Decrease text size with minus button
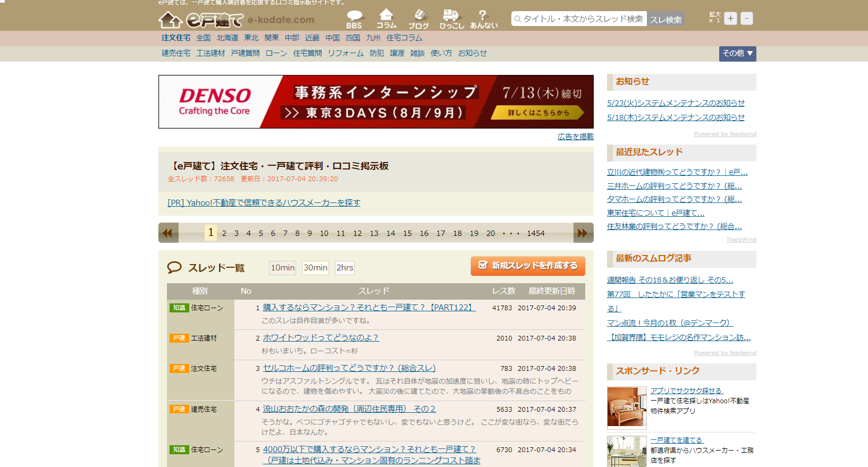868x467 pixels. [x=747, y=19]
